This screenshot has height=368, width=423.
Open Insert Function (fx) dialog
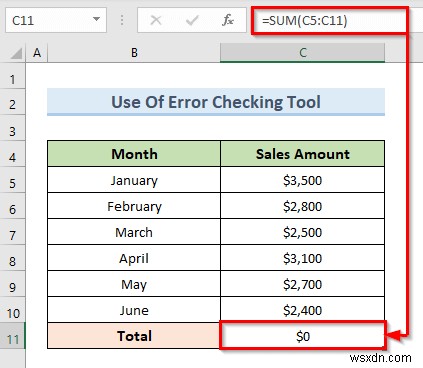228,20
